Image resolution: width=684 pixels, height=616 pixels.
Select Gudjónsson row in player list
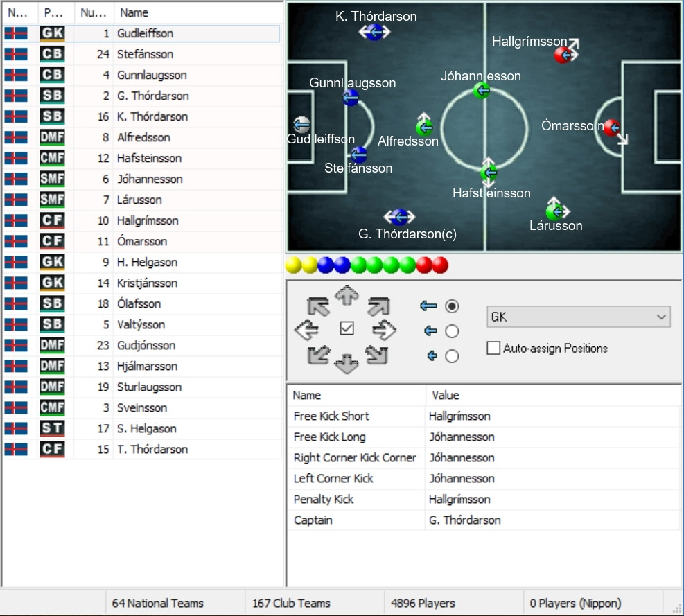[141, 346]
